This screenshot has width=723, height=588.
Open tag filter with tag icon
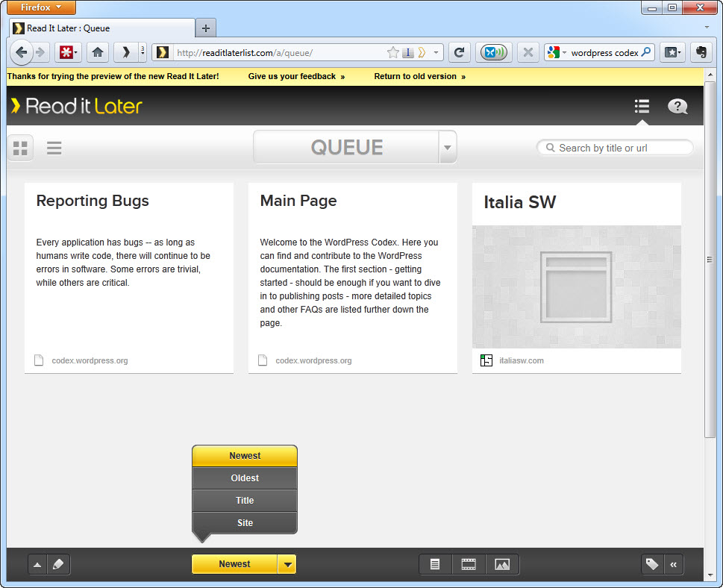pos(652,564)
